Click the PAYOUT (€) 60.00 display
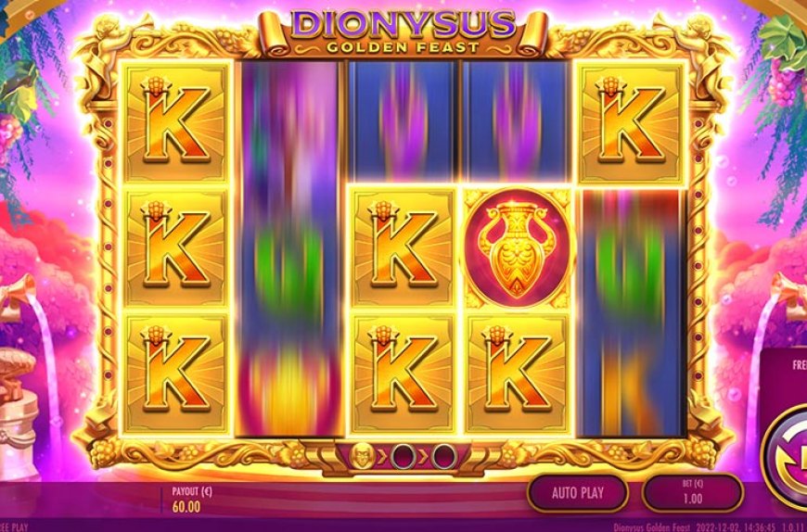 click(x=186, y=500)
